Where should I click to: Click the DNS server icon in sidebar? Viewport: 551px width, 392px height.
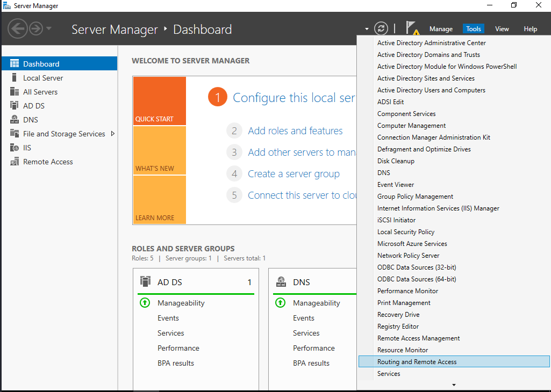15,120
